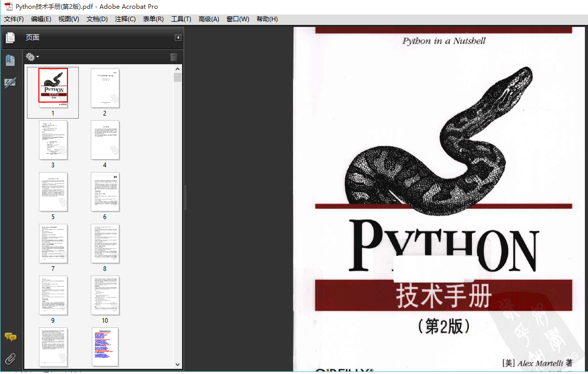Select page 6 thumbnail

point(105,192)
